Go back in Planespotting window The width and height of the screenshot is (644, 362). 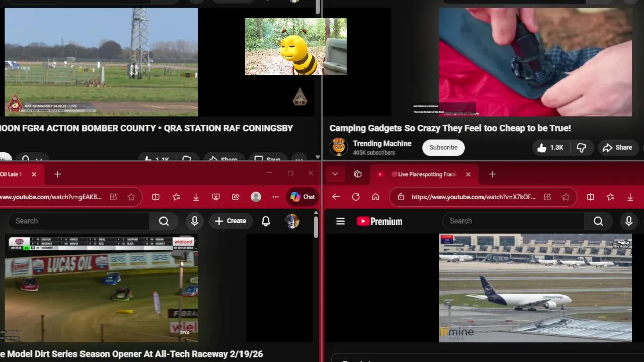(x=336, y=197)
